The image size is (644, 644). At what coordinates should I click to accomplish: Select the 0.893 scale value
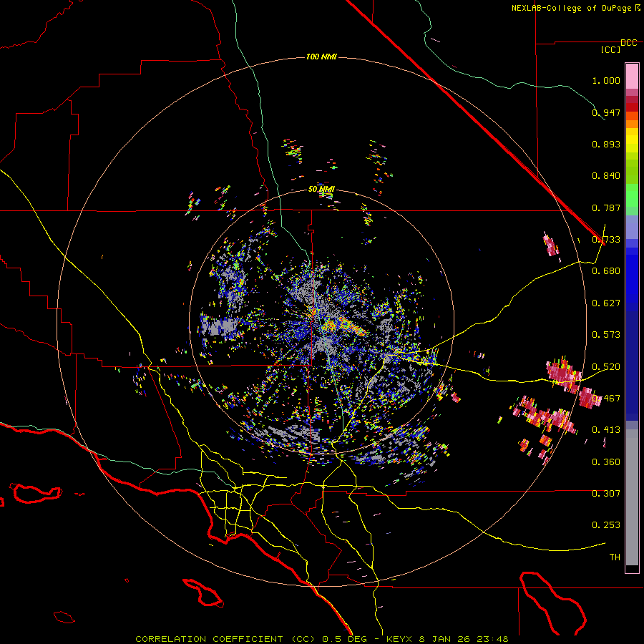(x=606, y=144)
